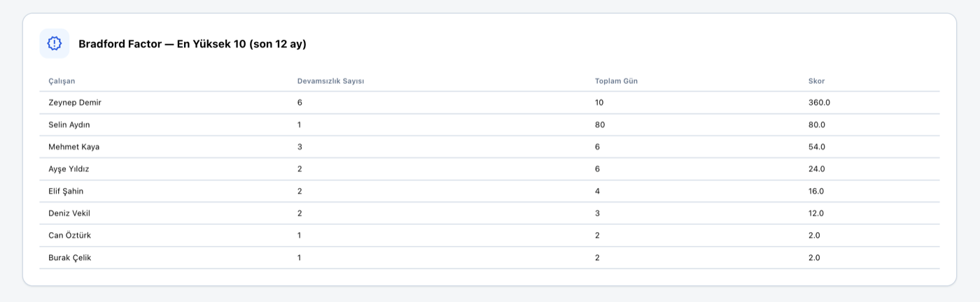Click Burak Çelik's 2.0 score
Viewport: 980px width, 302px height.
(x=814, y=258)
